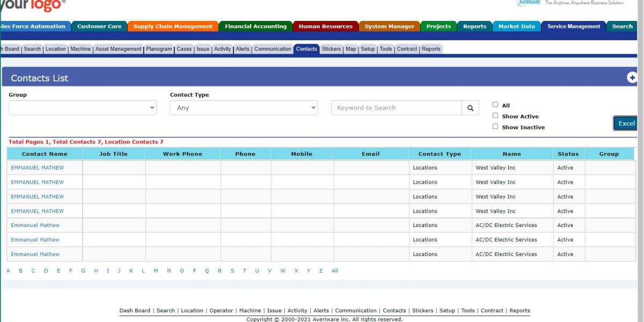
Task: Sort by Contact Name column header
Action: click(45, 154)
